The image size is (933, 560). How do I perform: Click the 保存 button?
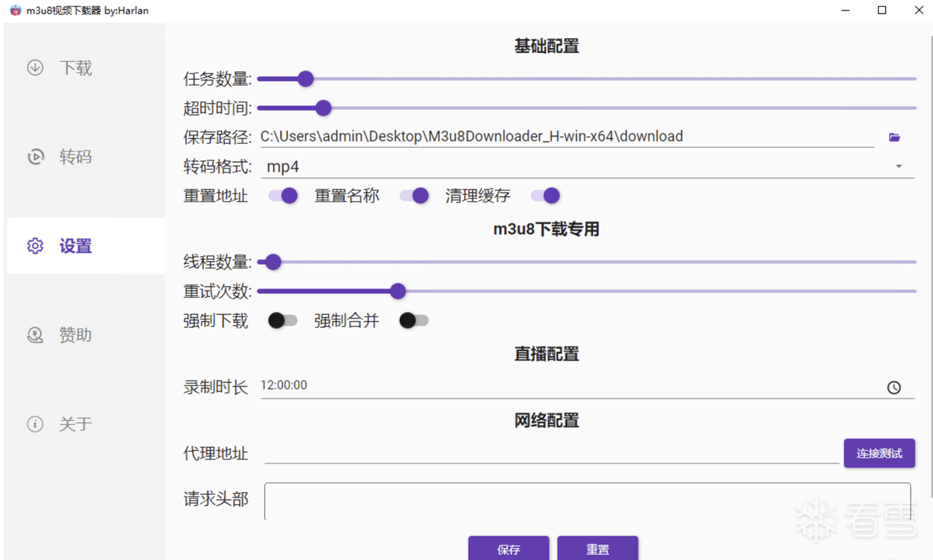(x=508, y=548)
